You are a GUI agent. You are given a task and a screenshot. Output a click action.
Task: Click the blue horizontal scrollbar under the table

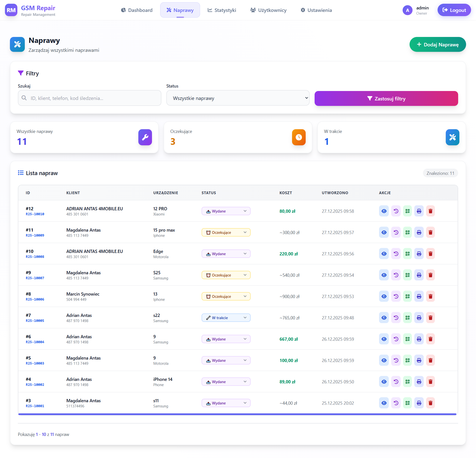pyautogui.click(x=237, y=414)
